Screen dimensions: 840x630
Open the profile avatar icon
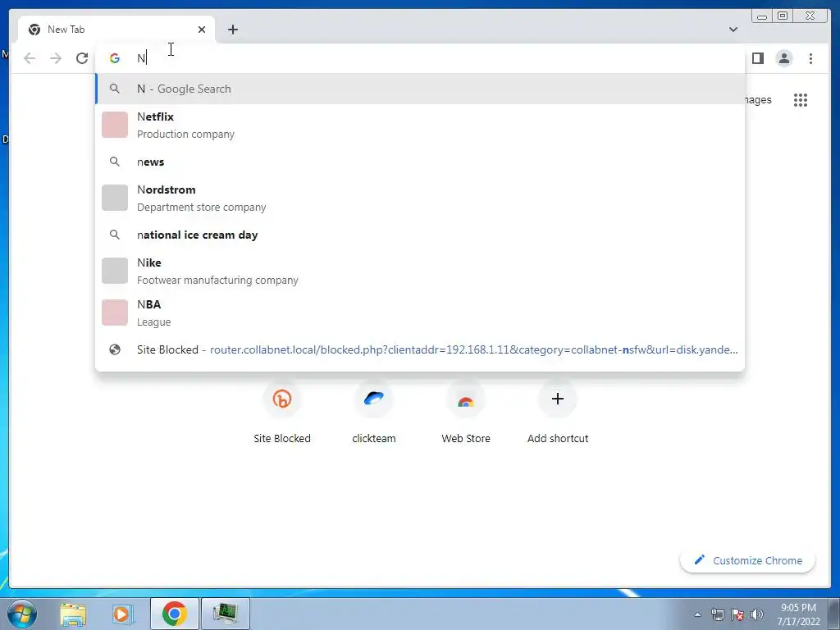click(x=783, y=58)
